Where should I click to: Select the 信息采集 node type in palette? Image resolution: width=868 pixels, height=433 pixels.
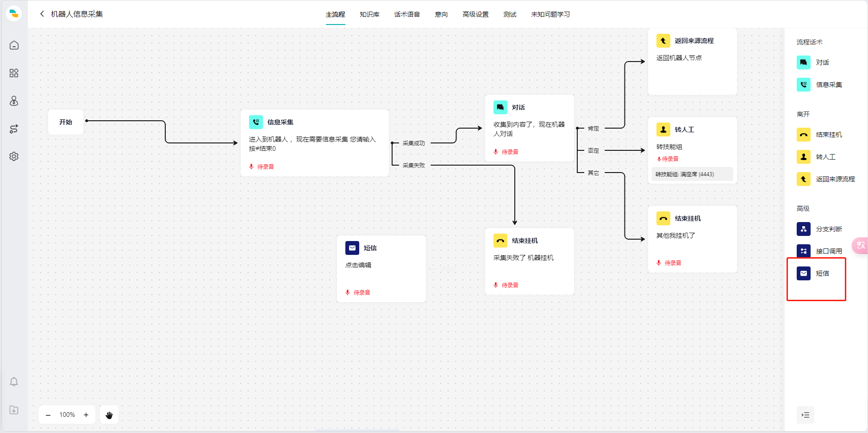point(819,85)
